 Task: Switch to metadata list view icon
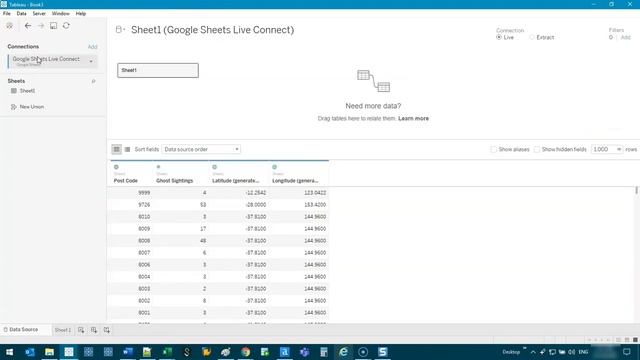point(127,149)
